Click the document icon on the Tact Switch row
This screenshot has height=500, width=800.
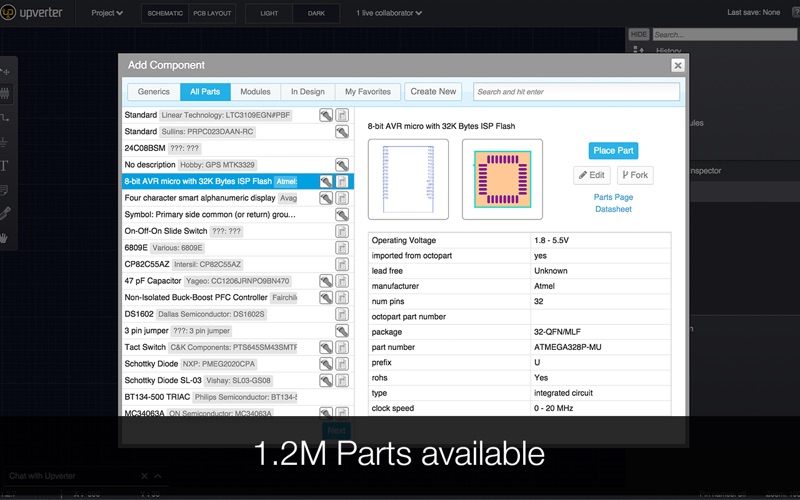coord(342,347)
